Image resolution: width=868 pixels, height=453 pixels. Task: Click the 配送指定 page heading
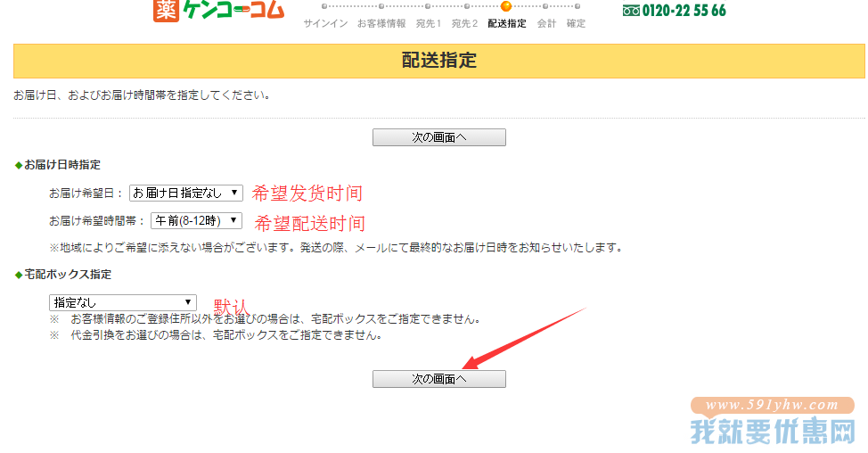click(439, 61)
